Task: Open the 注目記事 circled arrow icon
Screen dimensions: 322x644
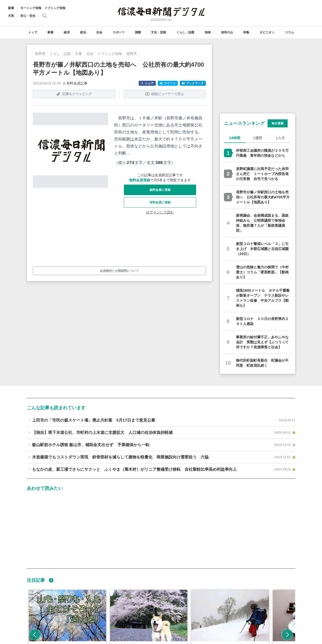Action: tap(51, 580)
